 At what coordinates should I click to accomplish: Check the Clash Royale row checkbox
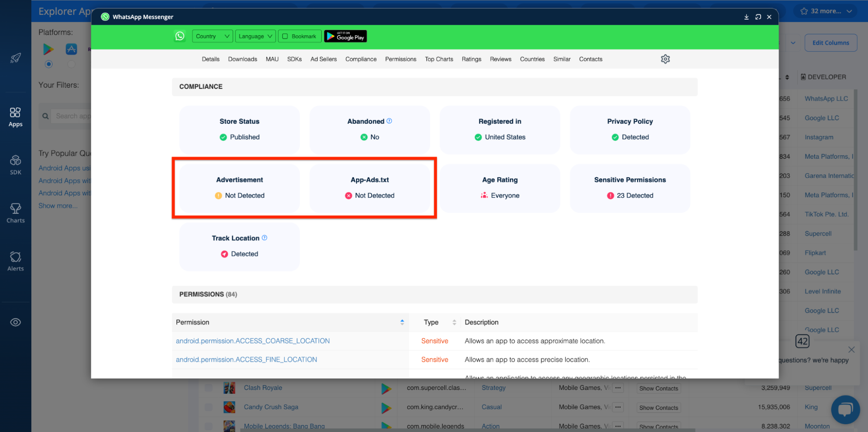click(x=208, y=388)
